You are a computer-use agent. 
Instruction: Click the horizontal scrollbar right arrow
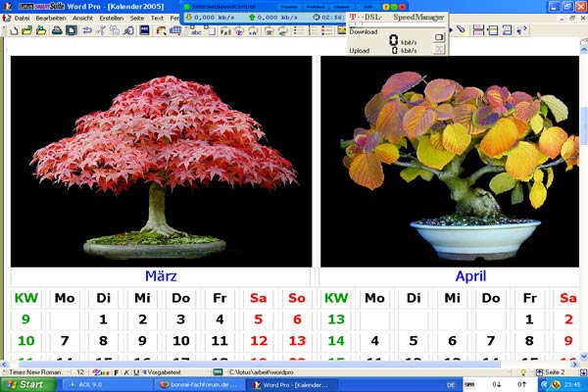tap(574, 364)
